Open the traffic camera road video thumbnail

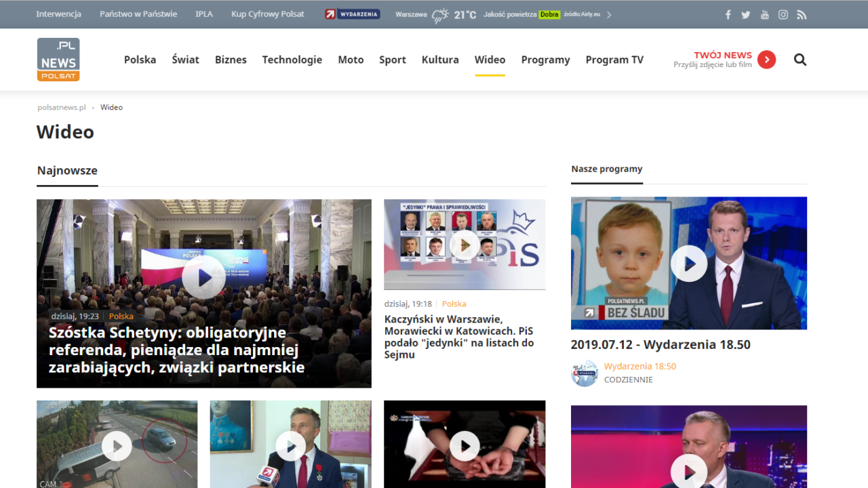click(117, 446)
